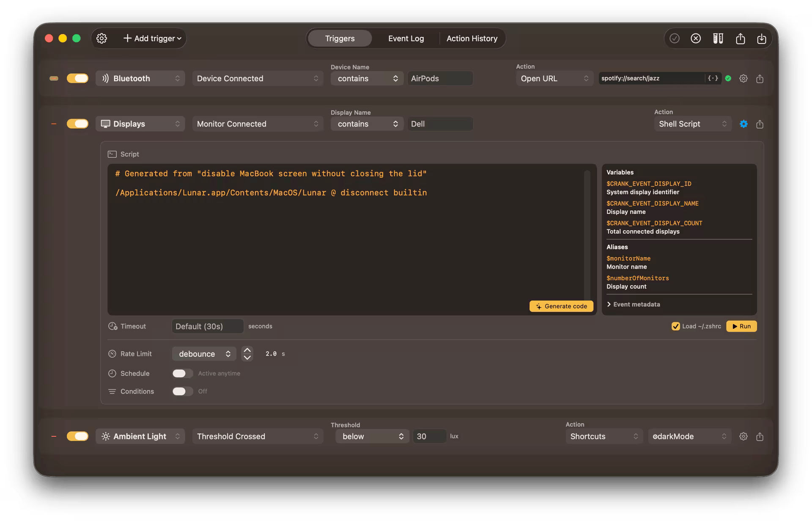Switch to the Action History tab
812x521 pixels.
click(472, 39)
